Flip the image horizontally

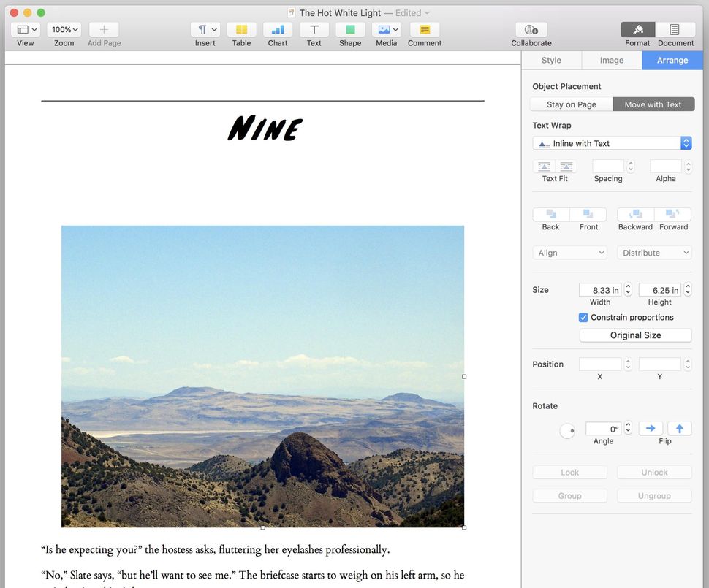[x=651, y=428]
